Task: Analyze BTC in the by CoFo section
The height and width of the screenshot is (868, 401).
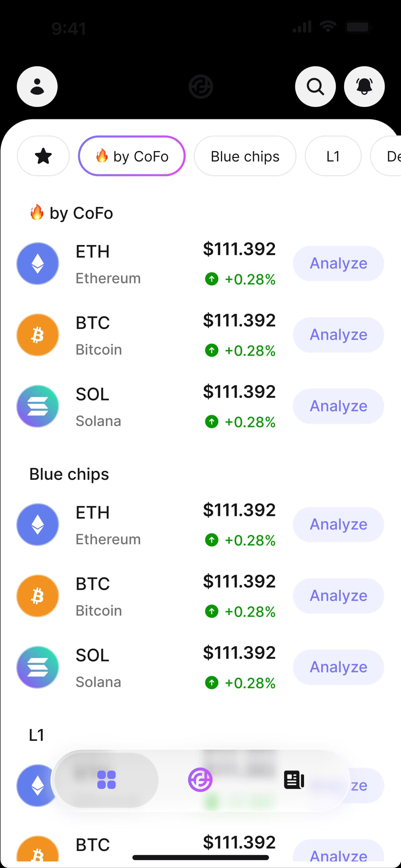Action: pos(338,335)
